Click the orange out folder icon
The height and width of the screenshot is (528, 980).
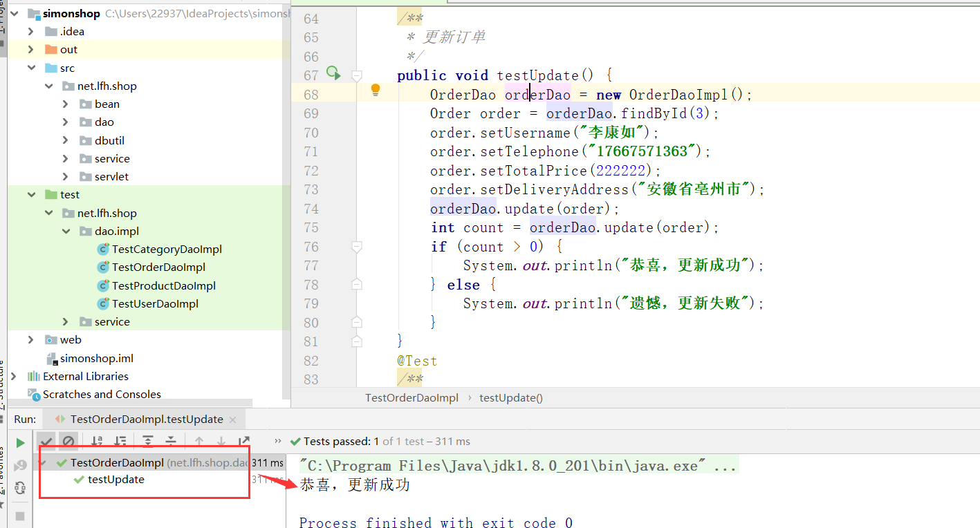click(50, 49)
